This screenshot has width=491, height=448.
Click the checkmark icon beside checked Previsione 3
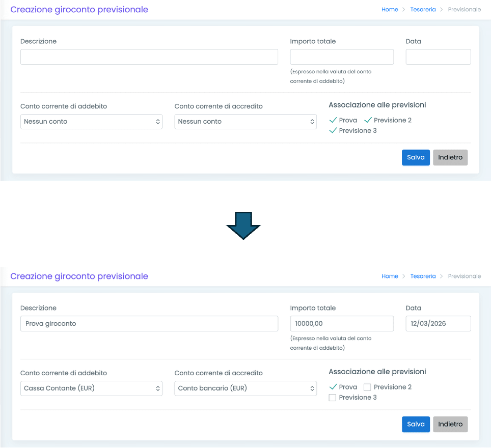(333, 131)
